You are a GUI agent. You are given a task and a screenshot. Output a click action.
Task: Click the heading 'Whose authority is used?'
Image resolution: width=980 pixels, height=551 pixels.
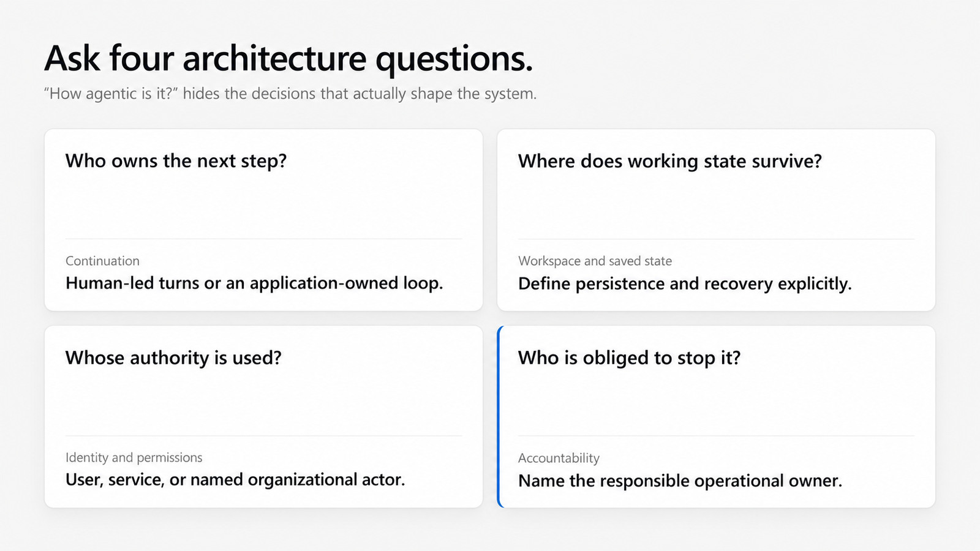(x=173, y=358)
